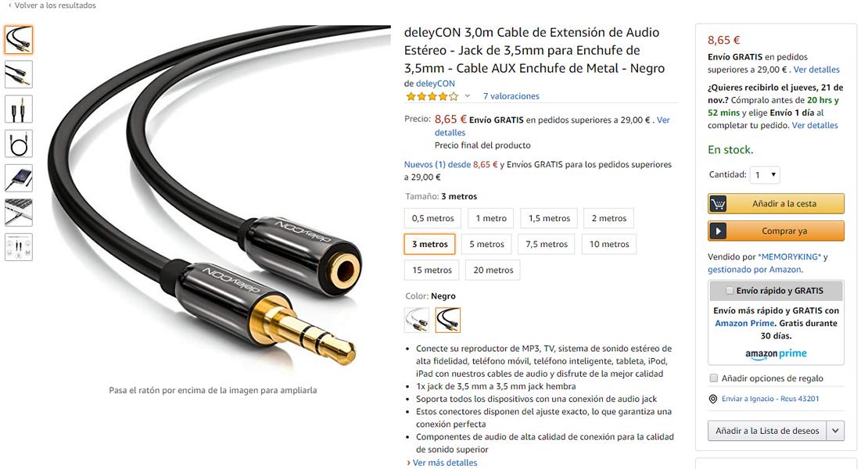This screenshot has width=868, height=469.
Task: Select the laptop keyboard product thumbnail
Action: (19, 213)
